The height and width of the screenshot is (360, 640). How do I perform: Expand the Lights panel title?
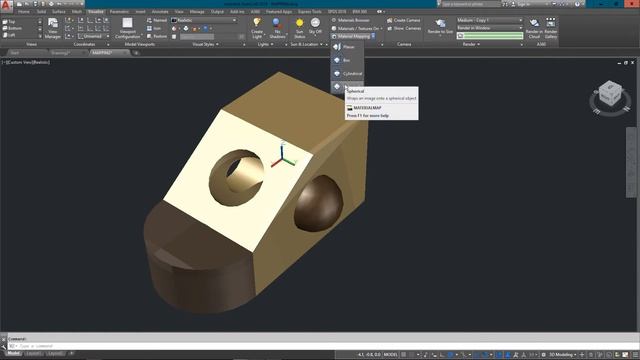pyautogui.click(x=265, y=44)
